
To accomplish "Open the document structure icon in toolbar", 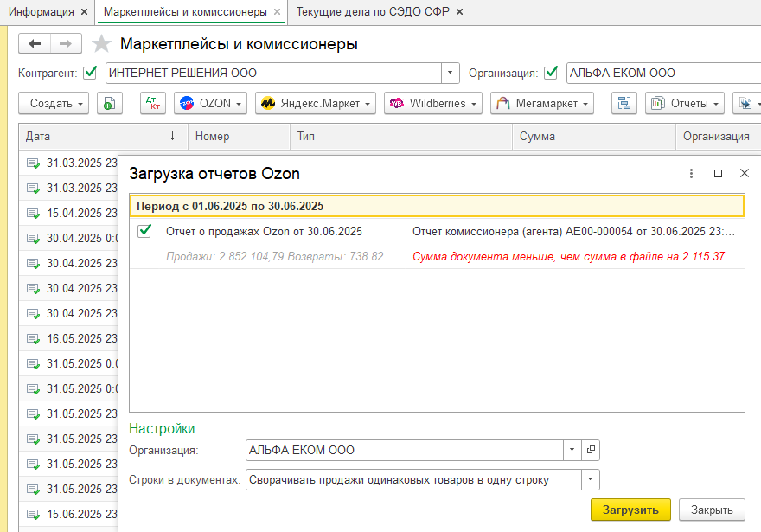I will (x=624, y=104).
